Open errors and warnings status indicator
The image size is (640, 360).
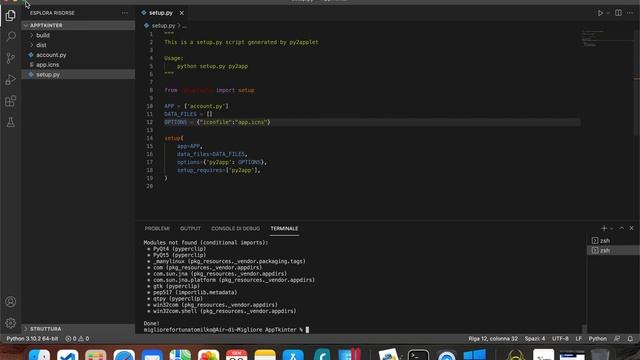click(x=77, y=339)
